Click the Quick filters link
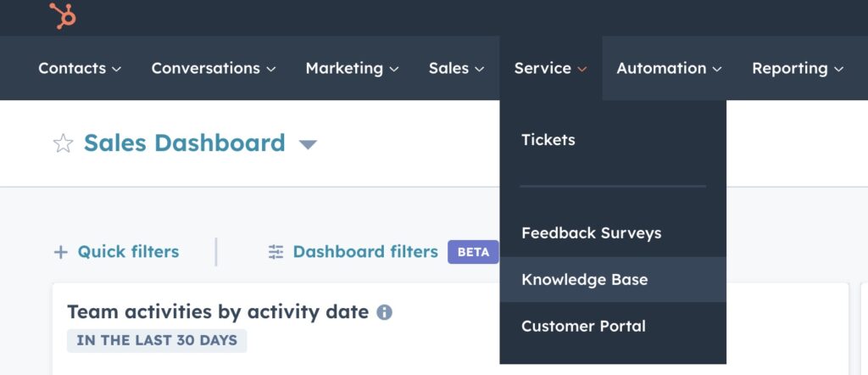The width and height of the screenshot is (868, 375). click(x=128, y=252)
